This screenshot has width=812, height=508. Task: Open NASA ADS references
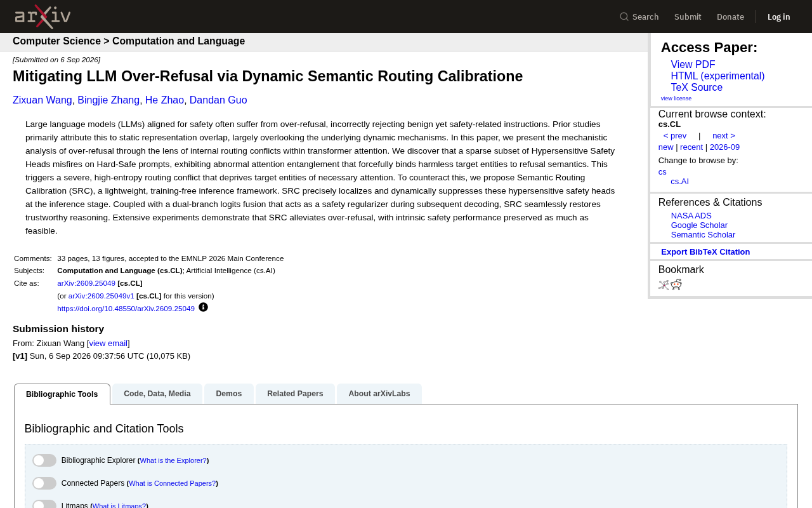691,215
